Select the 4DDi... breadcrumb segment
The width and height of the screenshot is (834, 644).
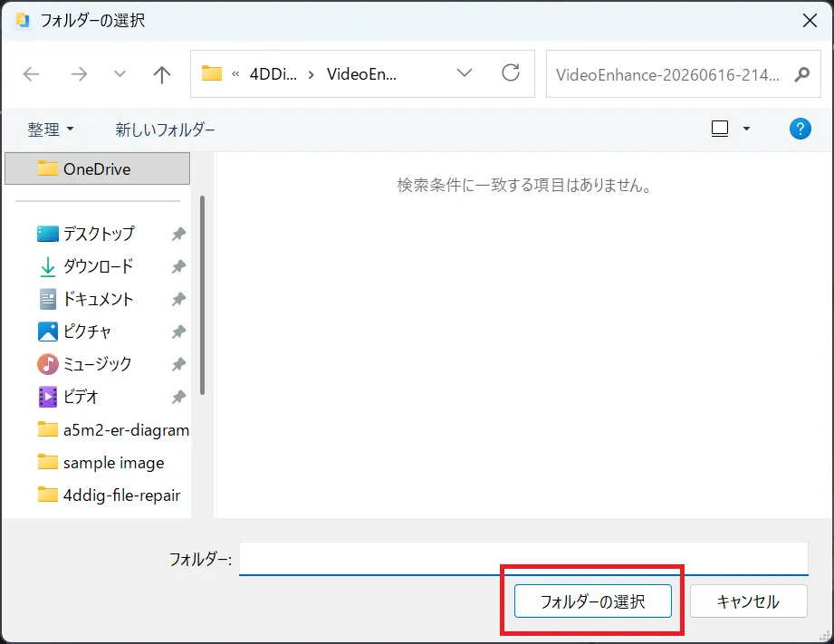click(273, 74)
